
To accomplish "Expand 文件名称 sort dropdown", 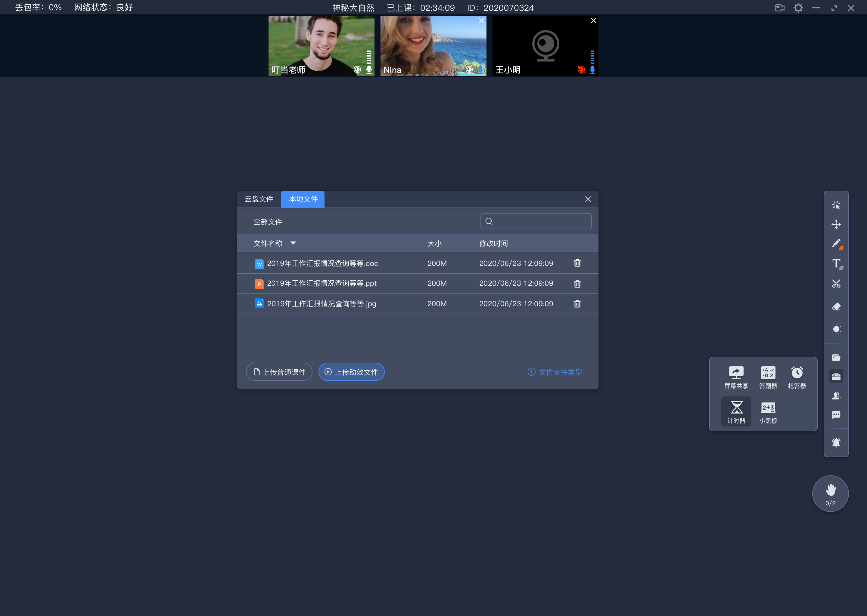I will [x=294, y=243].
